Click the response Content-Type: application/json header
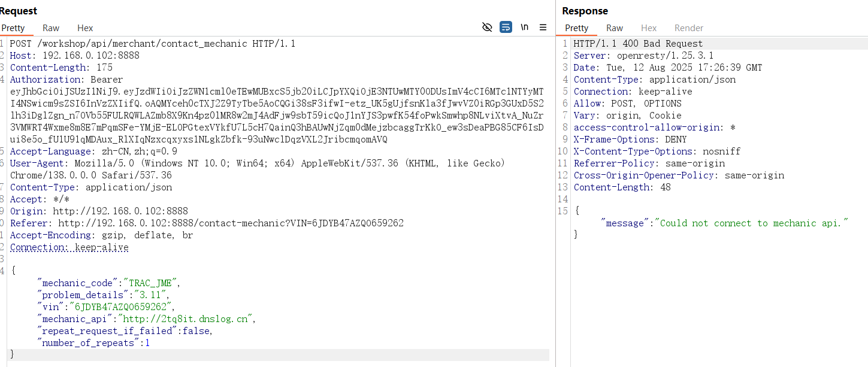The image size is (868, 367). pyautogui.click(x=655, y=80)
